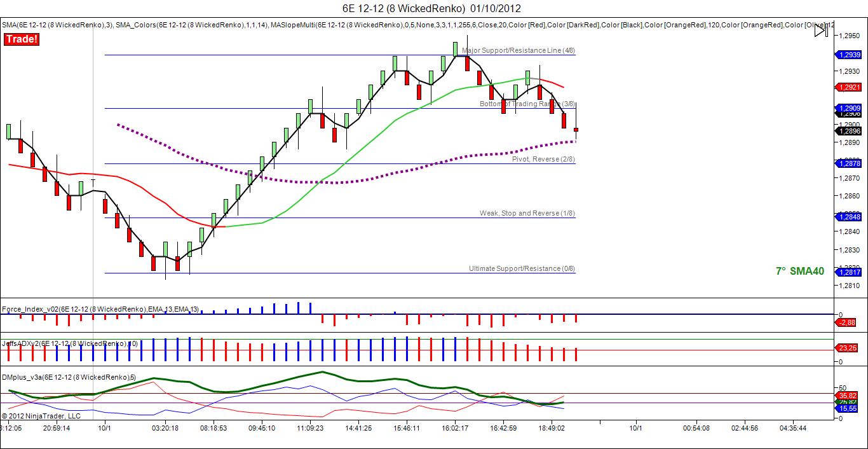Click the scroll-to-latest-bar arrow icon
The width and height of the screenshot is (868, 449).
(820, 29)
